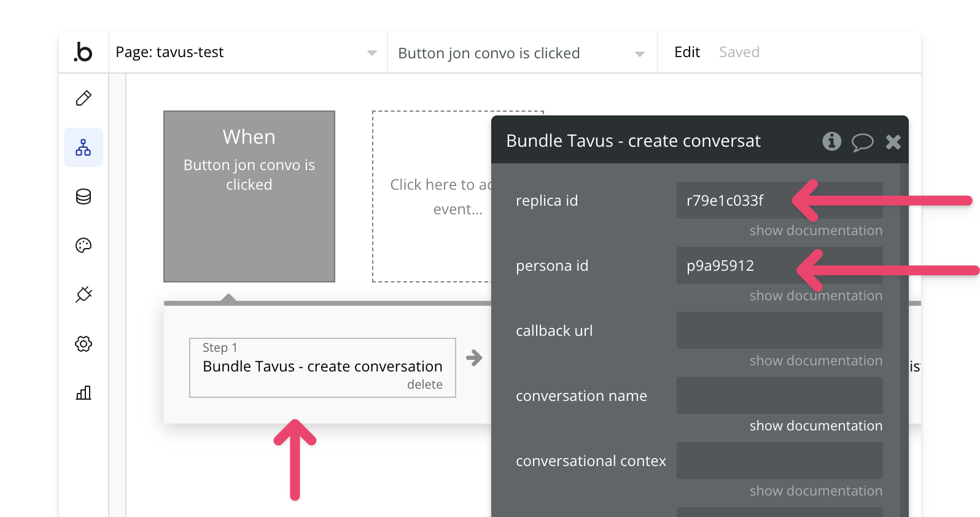Click the Saved status text

[x=739, y=52]
